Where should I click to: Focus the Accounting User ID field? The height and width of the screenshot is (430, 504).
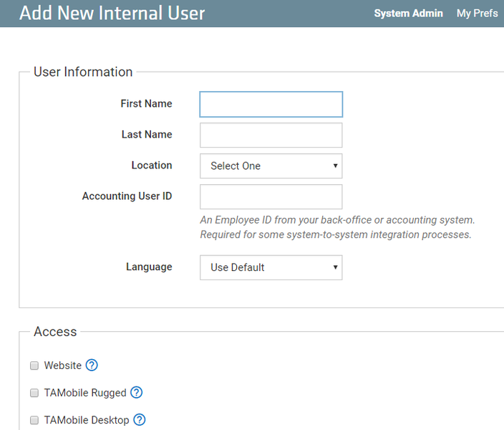tap(271, 196)
